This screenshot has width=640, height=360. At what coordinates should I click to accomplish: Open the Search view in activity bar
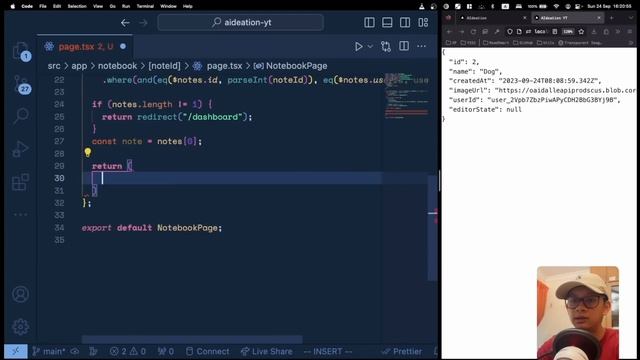20,116
